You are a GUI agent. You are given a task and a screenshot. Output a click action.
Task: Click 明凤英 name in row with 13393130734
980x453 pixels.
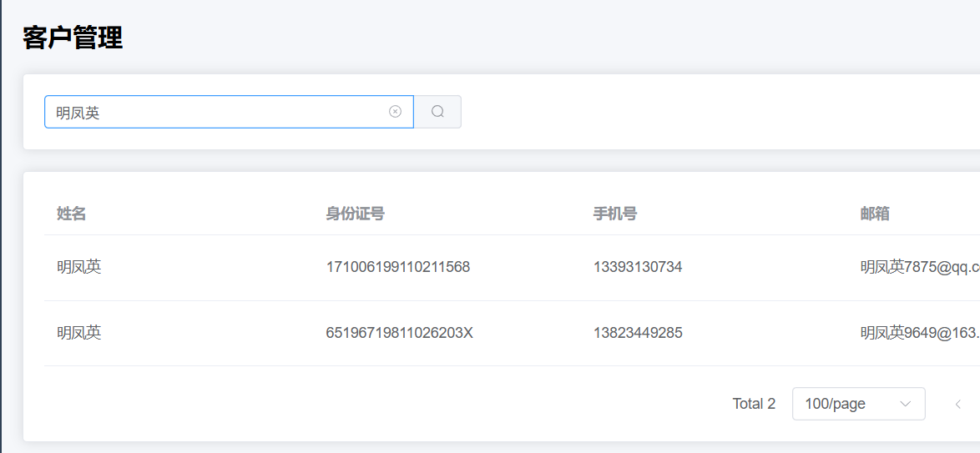click(78, 268)
